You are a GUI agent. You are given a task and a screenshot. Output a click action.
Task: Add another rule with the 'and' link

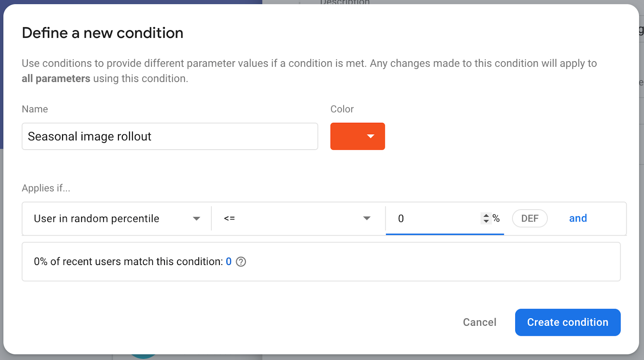click(578, 218)
